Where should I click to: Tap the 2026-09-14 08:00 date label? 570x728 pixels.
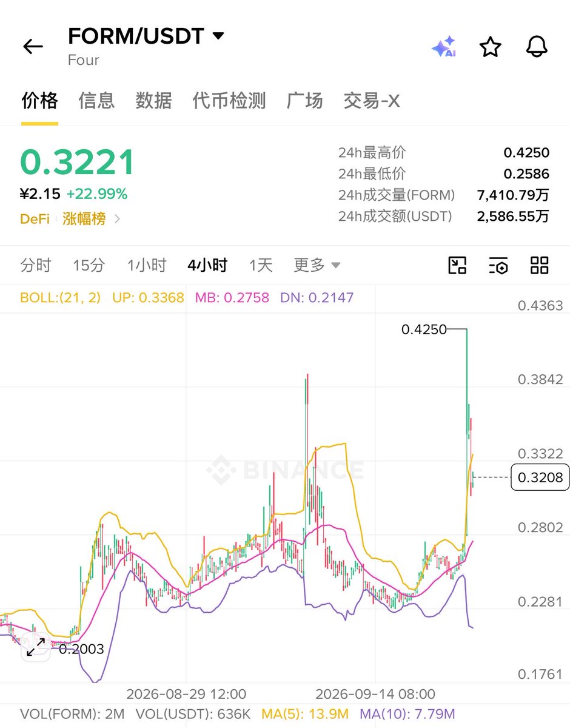[375, 694]
